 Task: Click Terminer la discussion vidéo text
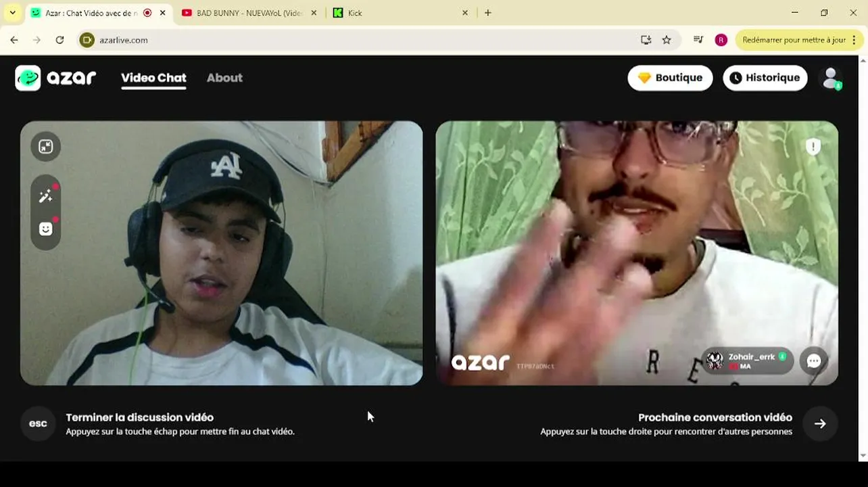140,417
